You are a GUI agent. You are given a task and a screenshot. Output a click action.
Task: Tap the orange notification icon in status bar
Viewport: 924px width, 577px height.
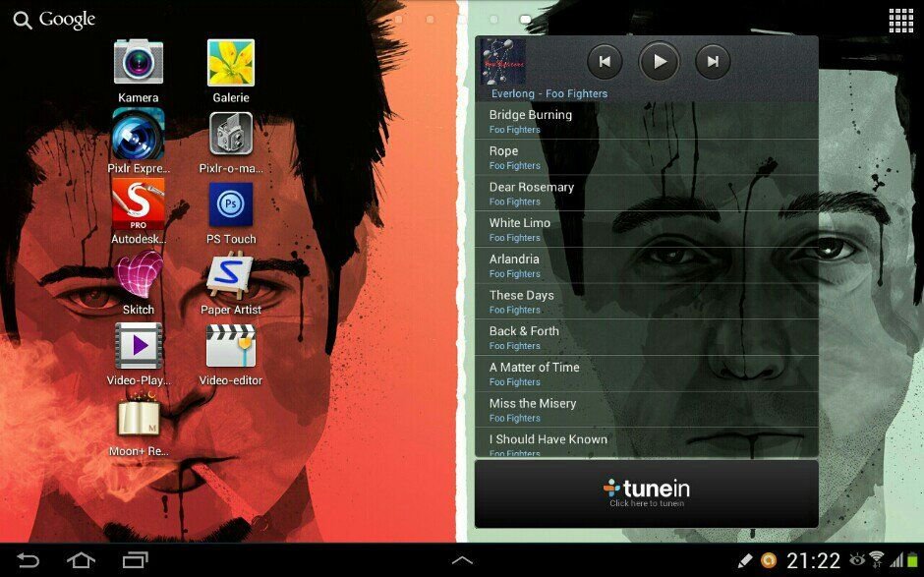769,560
